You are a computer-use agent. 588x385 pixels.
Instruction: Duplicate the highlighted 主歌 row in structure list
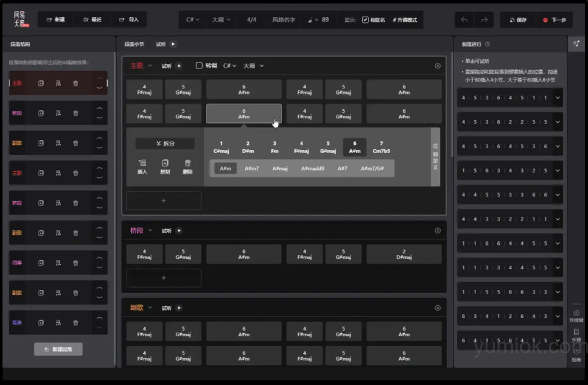[x=41, y=83]
